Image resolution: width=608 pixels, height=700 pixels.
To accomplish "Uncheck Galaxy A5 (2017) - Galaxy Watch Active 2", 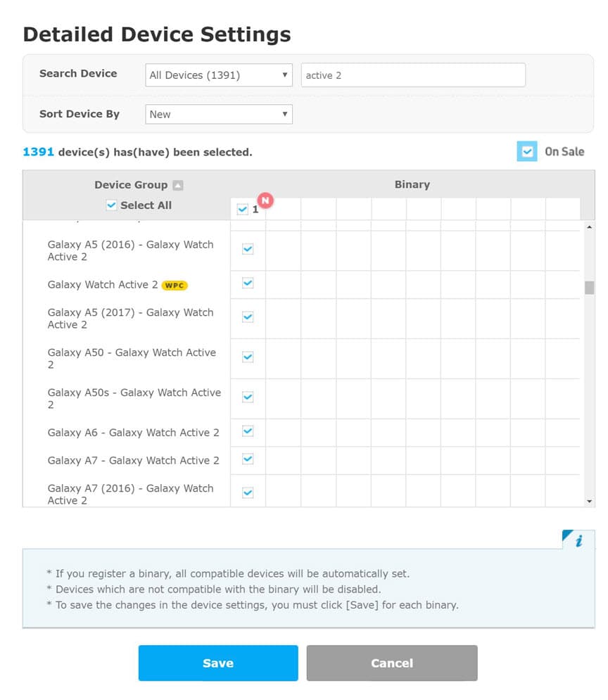I will click(248, 317).
